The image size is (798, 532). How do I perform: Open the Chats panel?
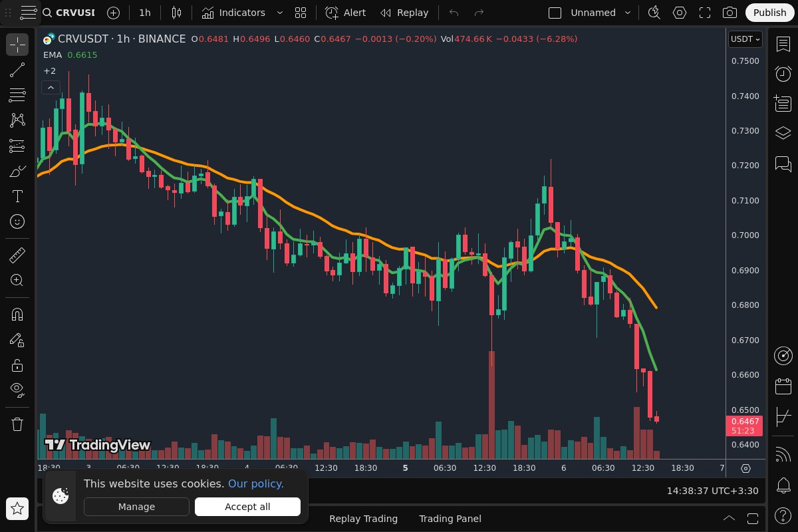tap(783, 163)
